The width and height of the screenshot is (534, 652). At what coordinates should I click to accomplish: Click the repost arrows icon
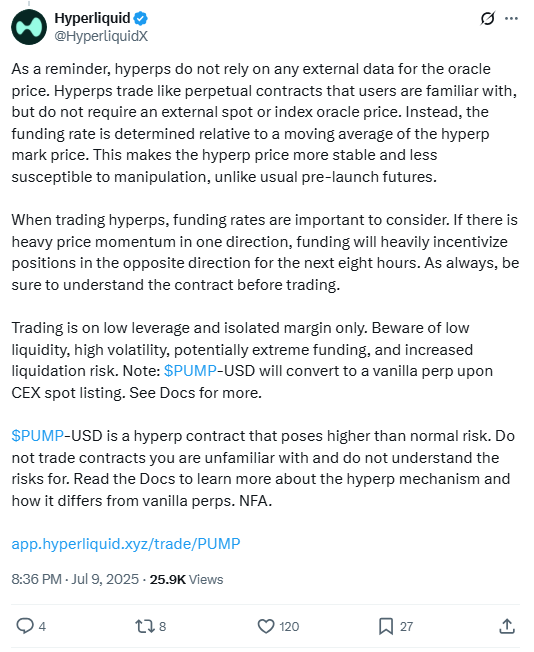(145, 626)
